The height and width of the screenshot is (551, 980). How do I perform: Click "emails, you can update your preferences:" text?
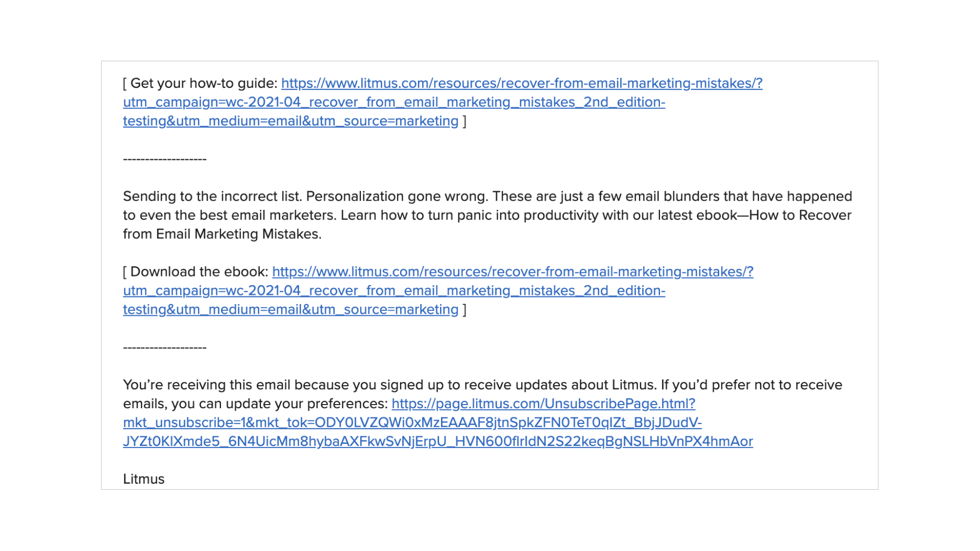click(x=255, y=404)
